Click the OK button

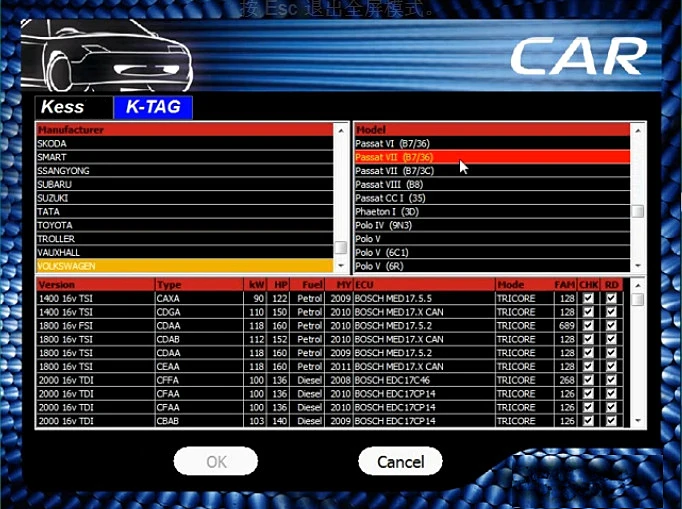tap(216, 462)
